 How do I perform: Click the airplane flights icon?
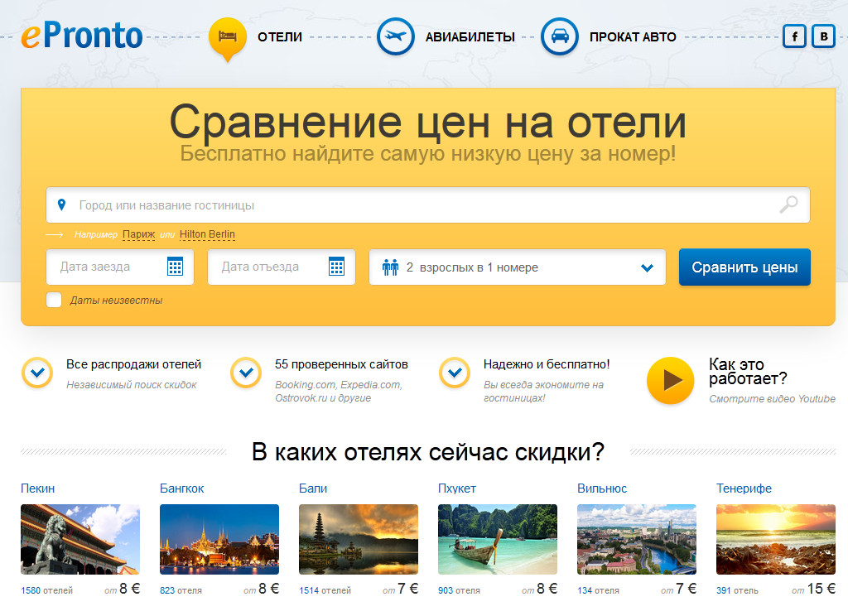point(395,37)
